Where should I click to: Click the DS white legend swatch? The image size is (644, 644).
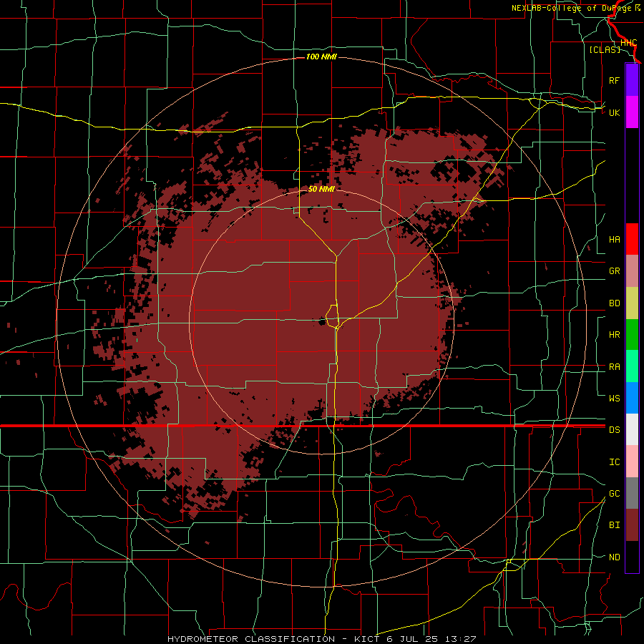click(632, 429)
